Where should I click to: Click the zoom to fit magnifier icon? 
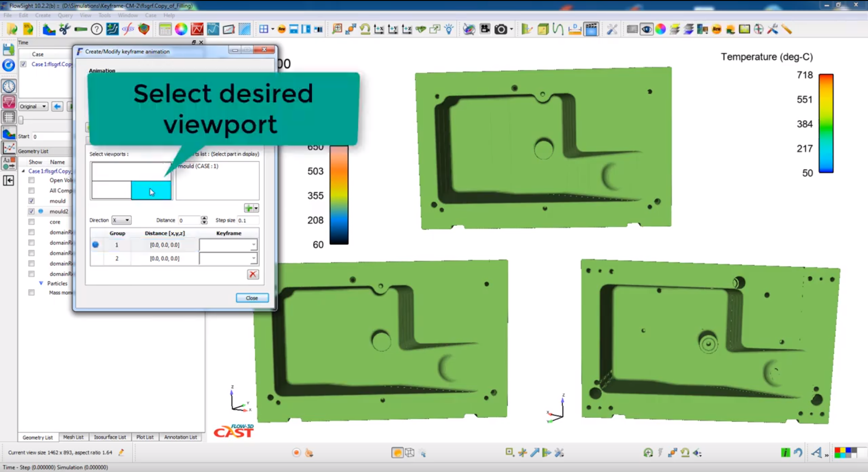point(337,29)
